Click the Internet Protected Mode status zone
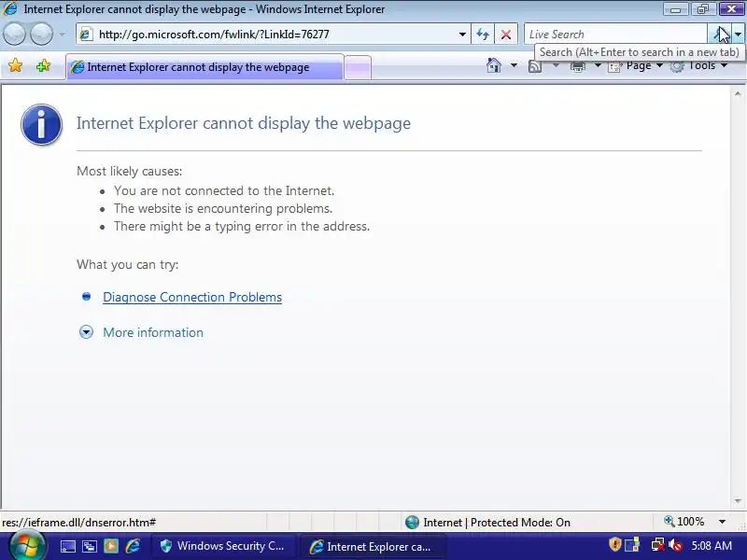This screenshot has height=560, width=747. 487,523
